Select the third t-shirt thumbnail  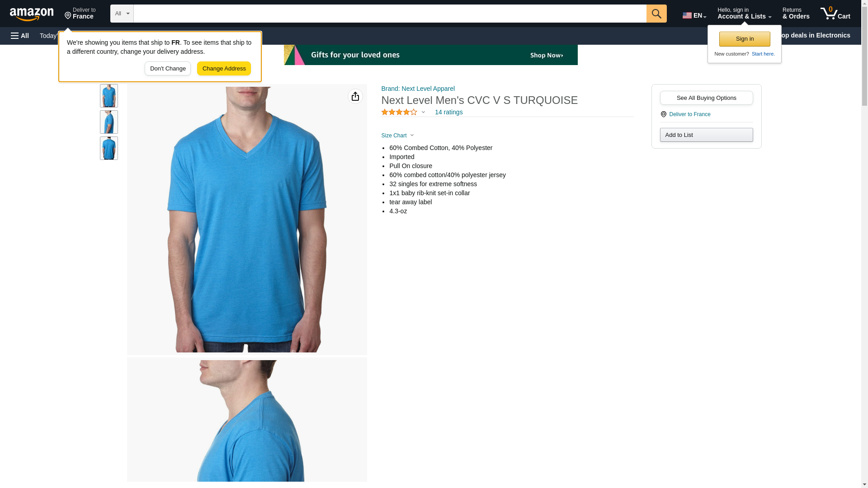pyautogui.click(x=108, y=148)
